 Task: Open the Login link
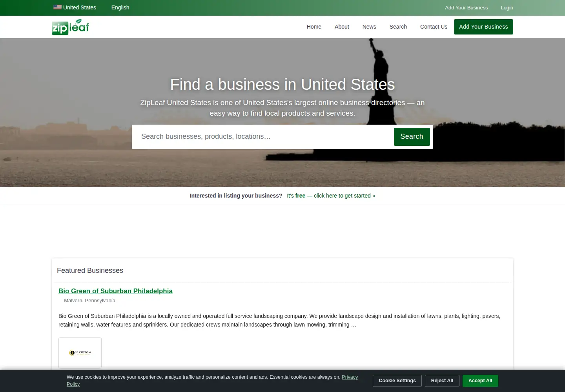pyautogui.click(x=507, y=8)
